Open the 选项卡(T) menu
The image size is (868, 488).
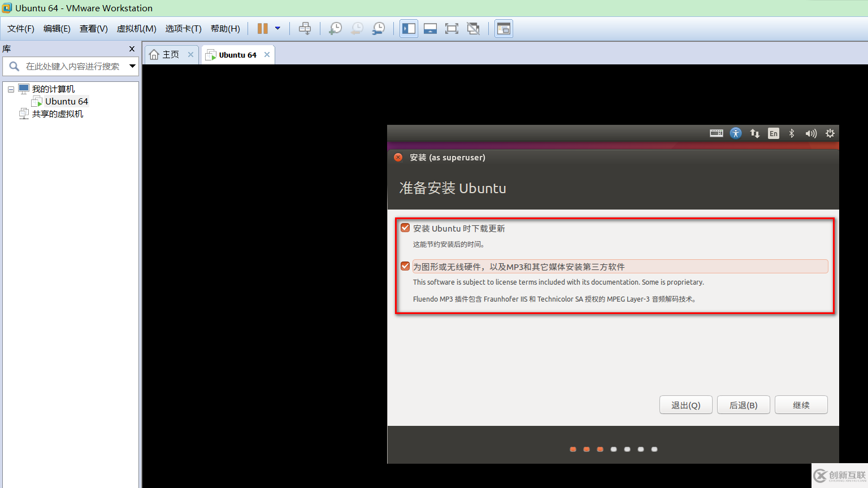(x=184, y=28)
